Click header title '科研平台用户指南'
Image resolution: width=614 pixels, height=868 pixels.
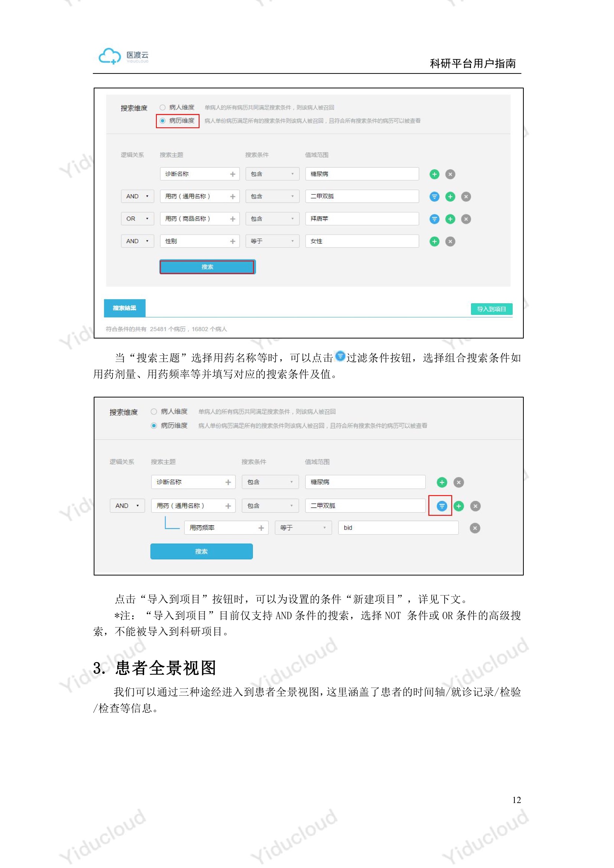[x=473, y=63]
